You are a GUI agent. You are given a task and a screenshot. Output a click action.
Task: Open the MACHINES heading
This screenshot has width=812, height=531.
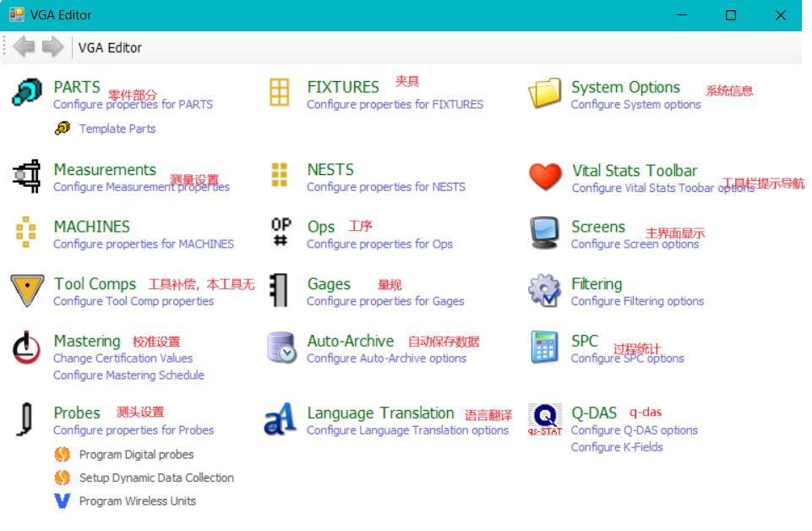tap(91, 227)
